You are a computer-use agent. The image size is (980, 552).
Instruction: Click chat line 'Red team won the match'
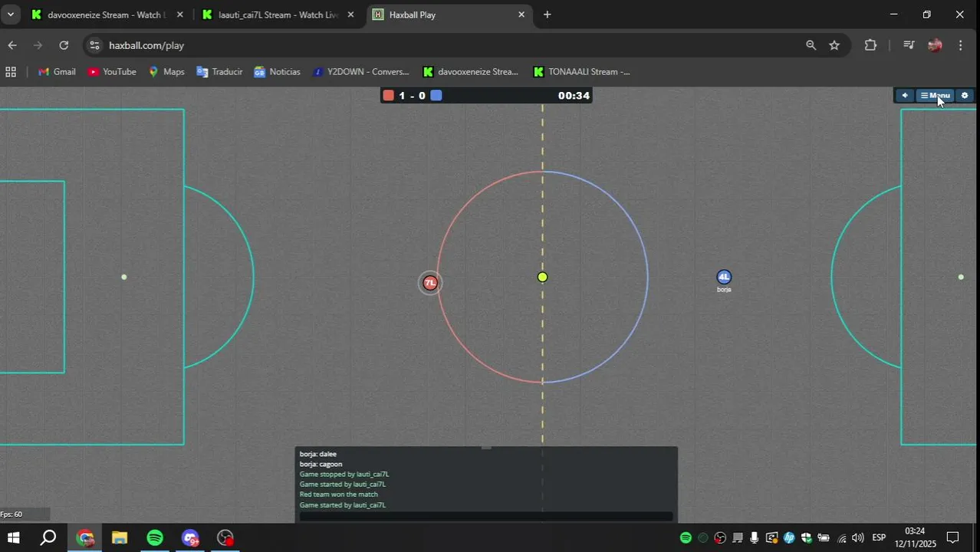click(338, 495)
